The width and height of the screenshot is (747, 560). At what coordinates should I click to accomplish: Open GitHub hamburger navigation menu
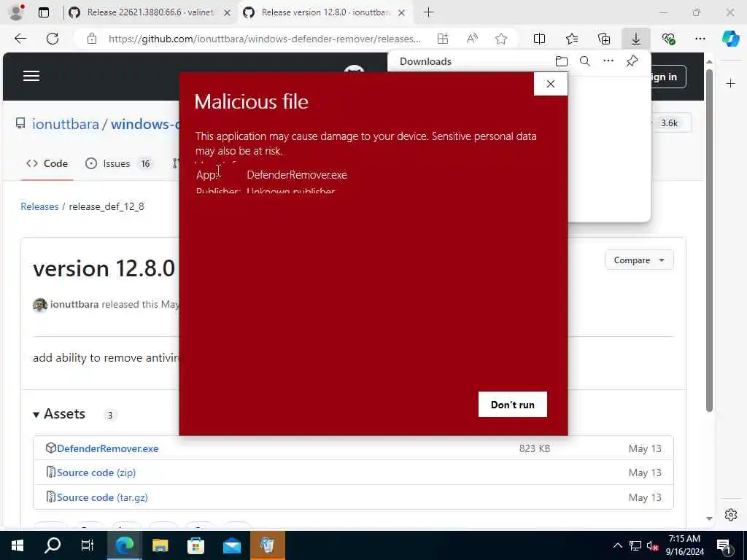coord(31,76)
